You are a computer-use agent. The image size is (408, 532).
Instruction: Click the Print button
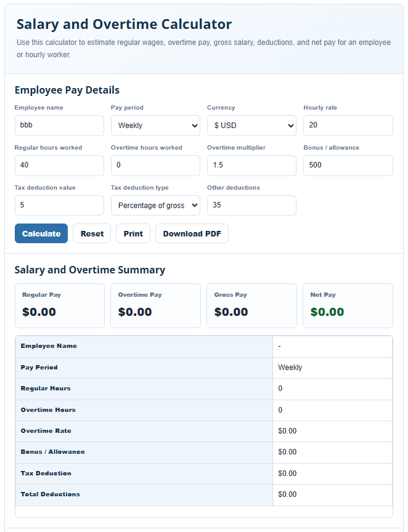(133, 233)
